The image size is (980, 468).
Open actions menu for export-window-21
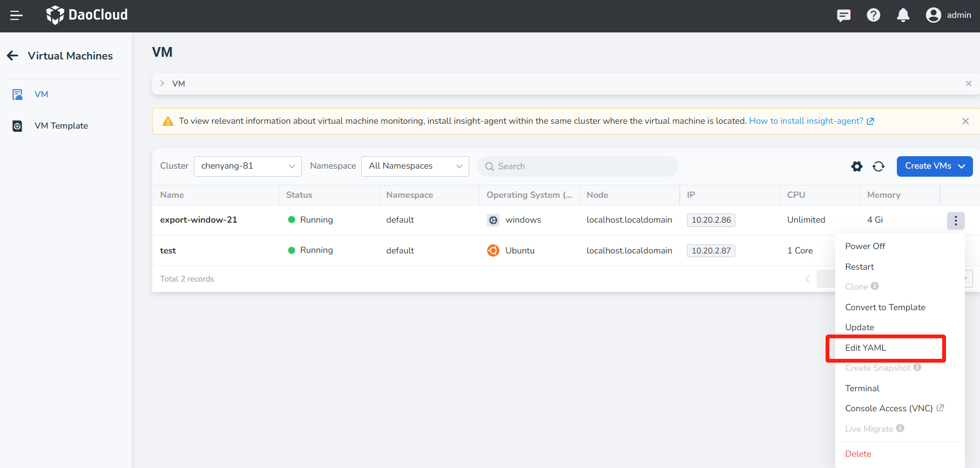click(955, 220)
